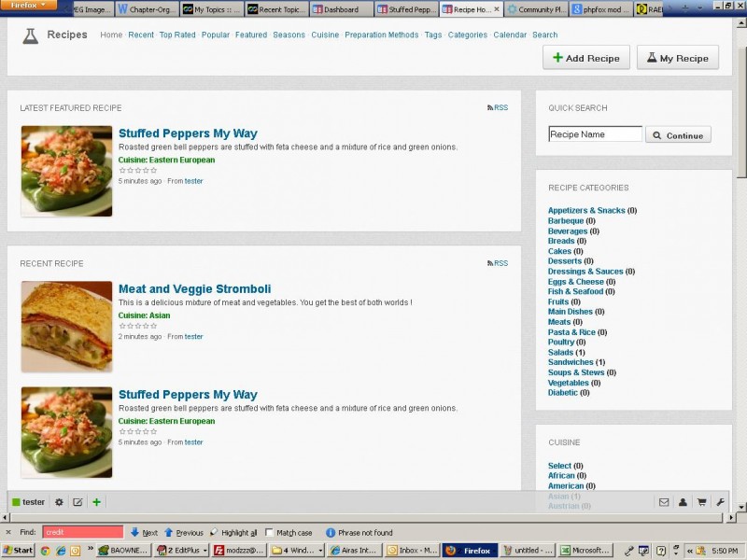Expand hidden system tray icons
The height and width of the screenshot is (560, 747).
pos(689,551)
